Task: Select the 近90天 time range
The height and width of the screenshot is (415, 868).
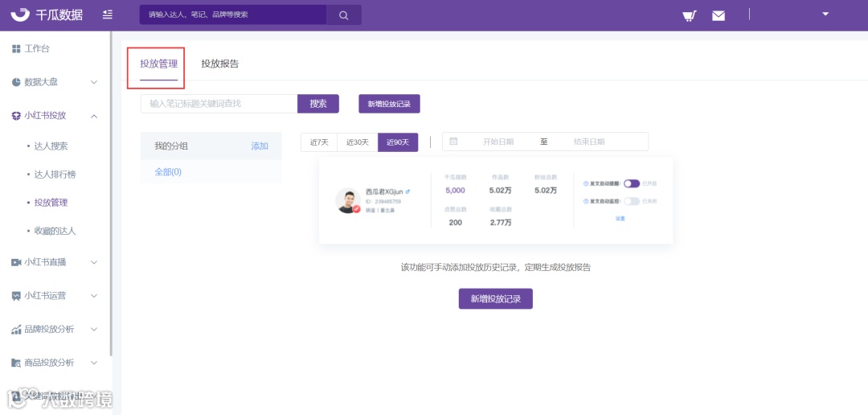Action: click(x=398, y=142)
